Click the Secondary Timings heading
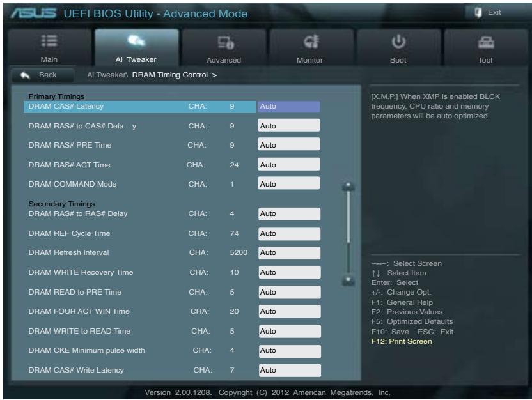The image size is (532, 400). pyautogui.click(x=62, y=204)
